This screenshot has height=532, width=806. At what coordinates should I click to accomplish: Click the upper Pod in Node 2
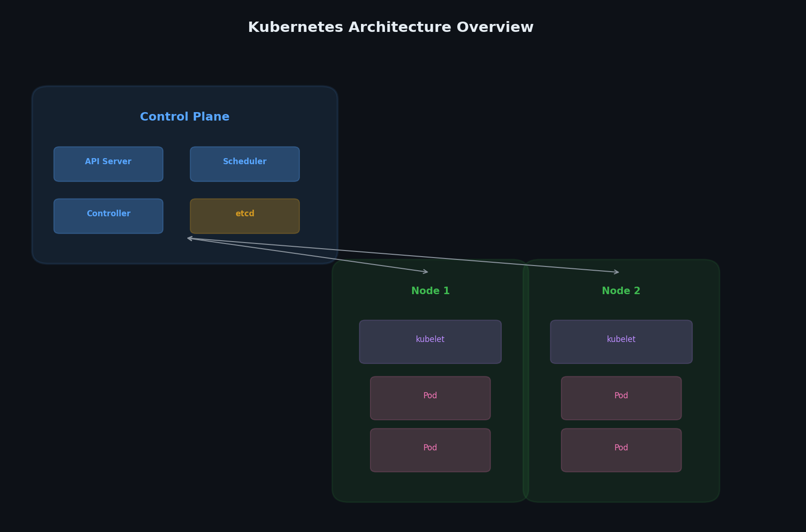621,398
